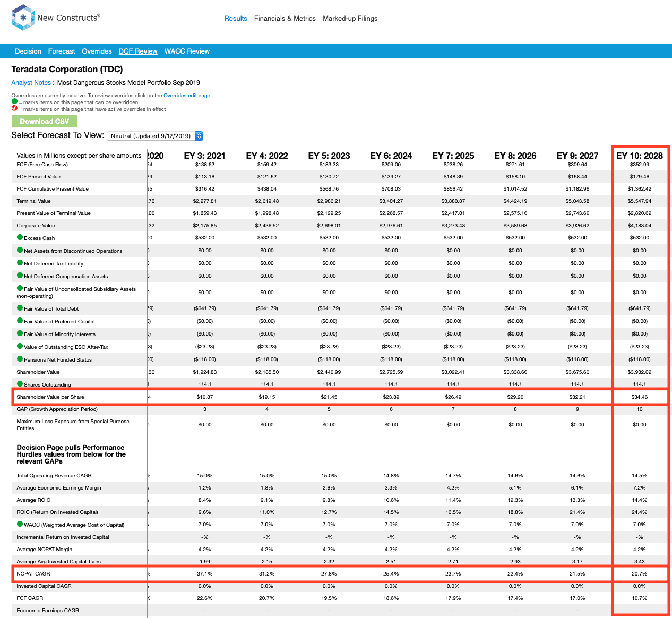The height and width of the screenshot is (618, 672).
Task: Click the Invested Capital CAGR row label
Action: (x=44, y=586)
